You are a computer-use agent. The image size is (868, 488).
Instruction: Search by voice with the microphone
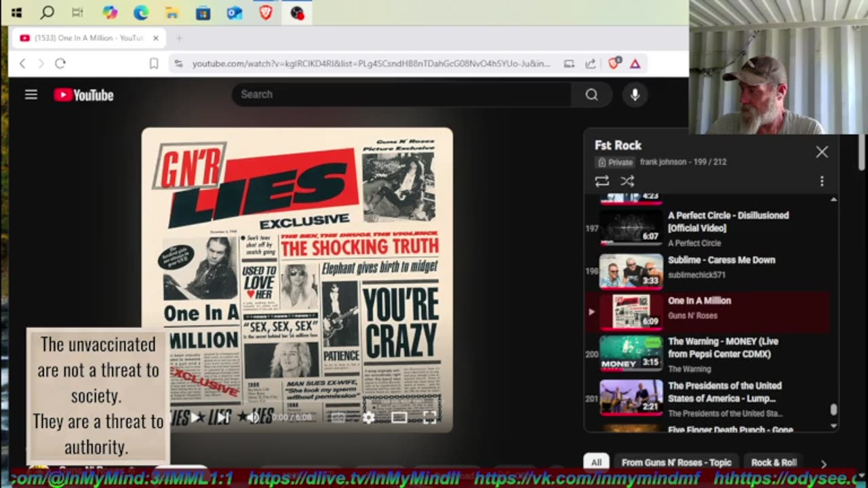tap(635, 95)
